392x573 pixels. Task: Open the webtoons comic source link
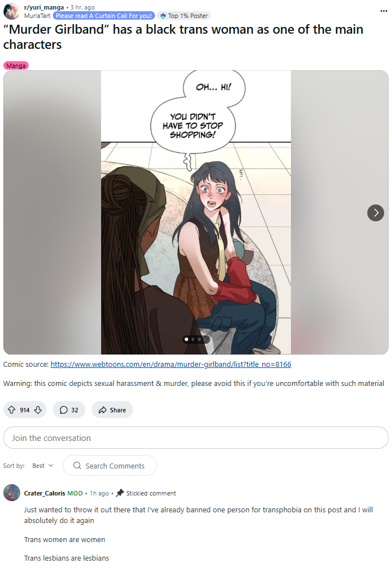[171, 365]
